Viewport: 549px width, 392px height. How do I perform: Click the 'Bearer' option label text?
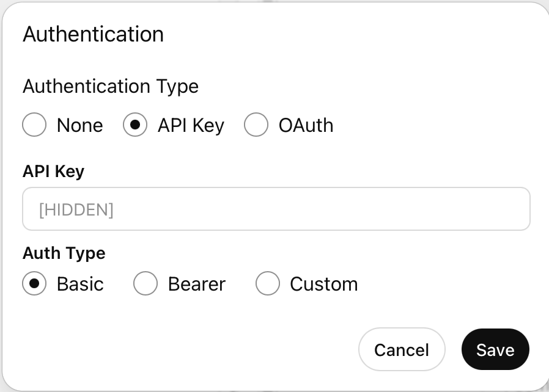[x=197, y=285]
